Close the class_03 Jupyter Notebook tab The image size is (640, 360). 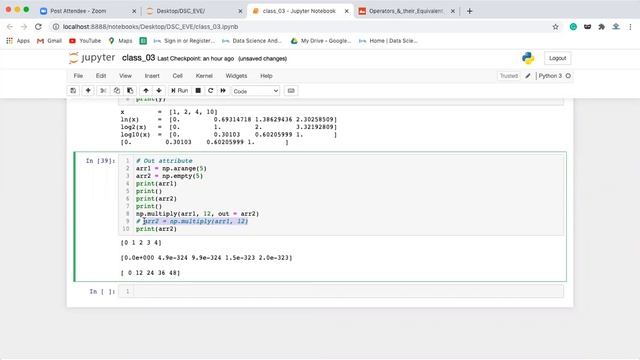click(x=347, y=11)
